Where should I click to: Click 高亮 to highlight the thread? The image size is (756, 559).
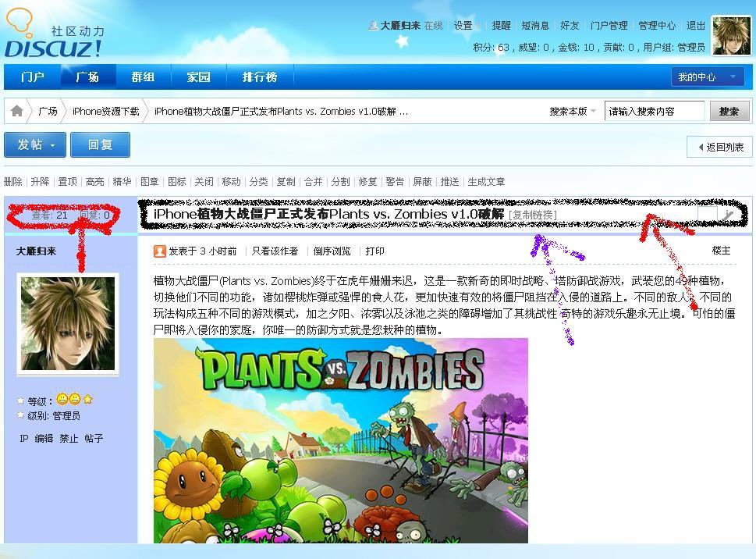(x=95, y=181)
